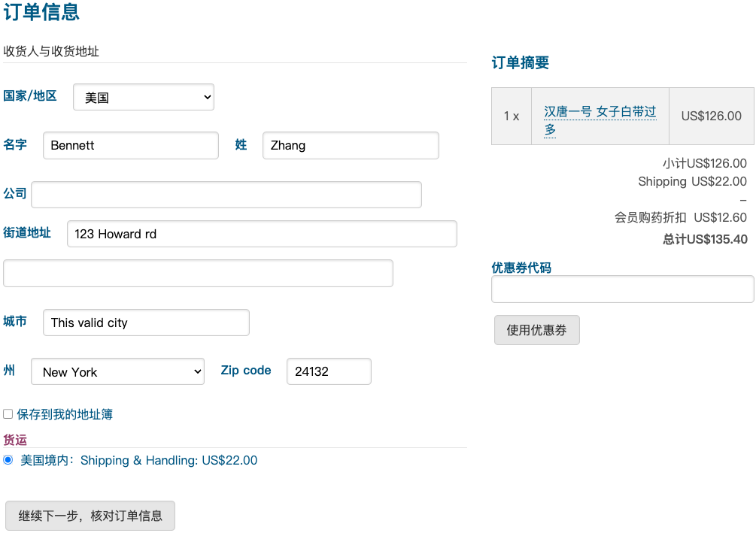Click the 保存到我的地址簿 label text

[x=65, y=414]
